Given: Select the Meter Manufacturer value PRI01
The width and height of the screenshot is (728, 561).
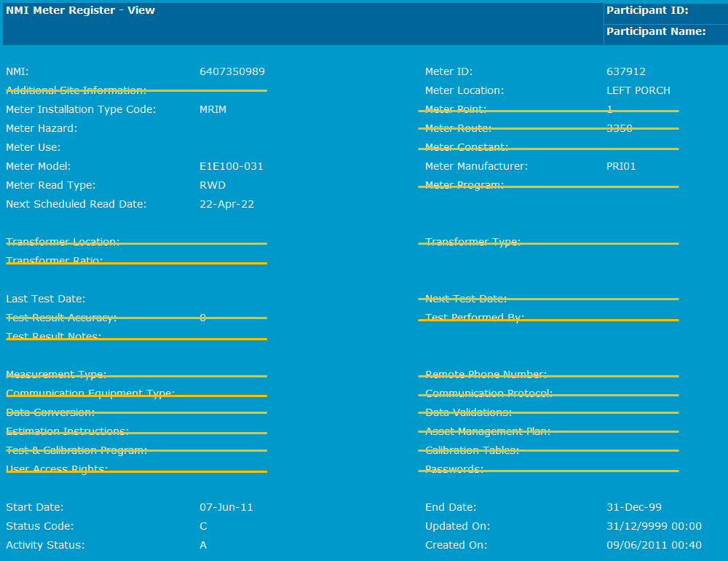Looking at the screenshot, I should 621,166.
